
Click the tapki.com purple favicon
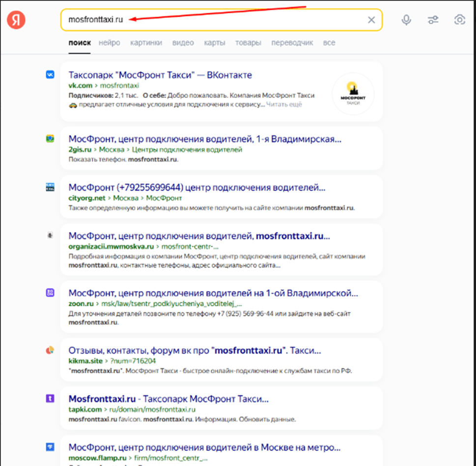(x=50, y=399)
